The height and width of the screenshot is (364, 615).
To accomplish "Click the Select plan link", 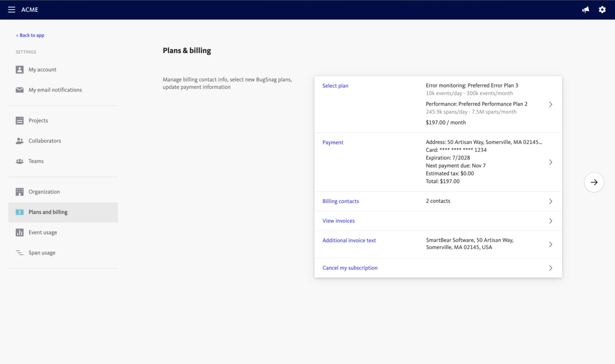I will click(335, 86).
